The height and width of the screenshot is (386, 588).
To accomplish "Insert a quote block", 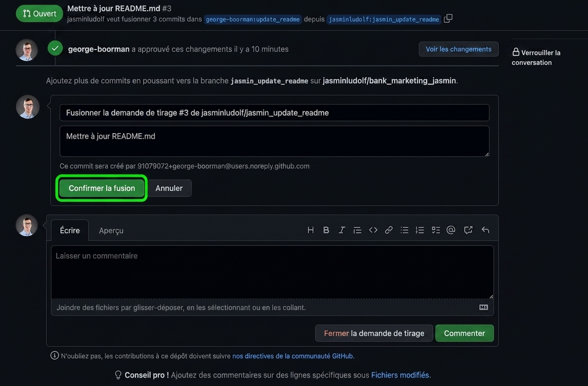I will click(358, 230).
